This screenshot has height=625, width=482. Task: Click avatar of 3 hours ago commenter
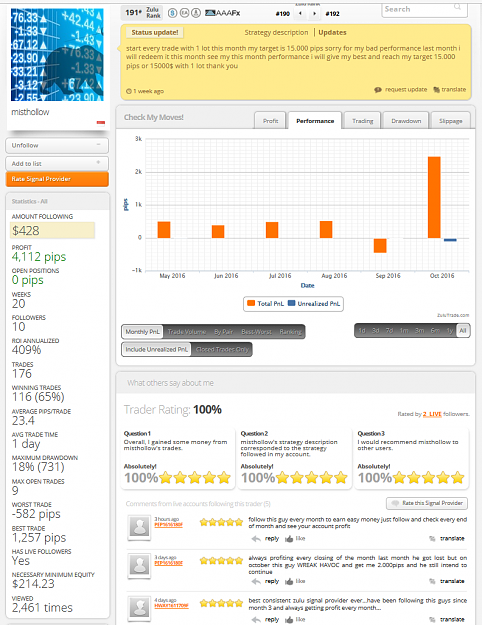pyautogui.click(x=140, y=527)
